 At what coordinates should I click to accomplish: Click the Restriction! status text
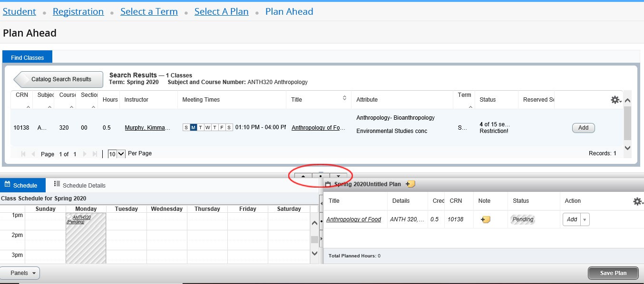point(494,131)
